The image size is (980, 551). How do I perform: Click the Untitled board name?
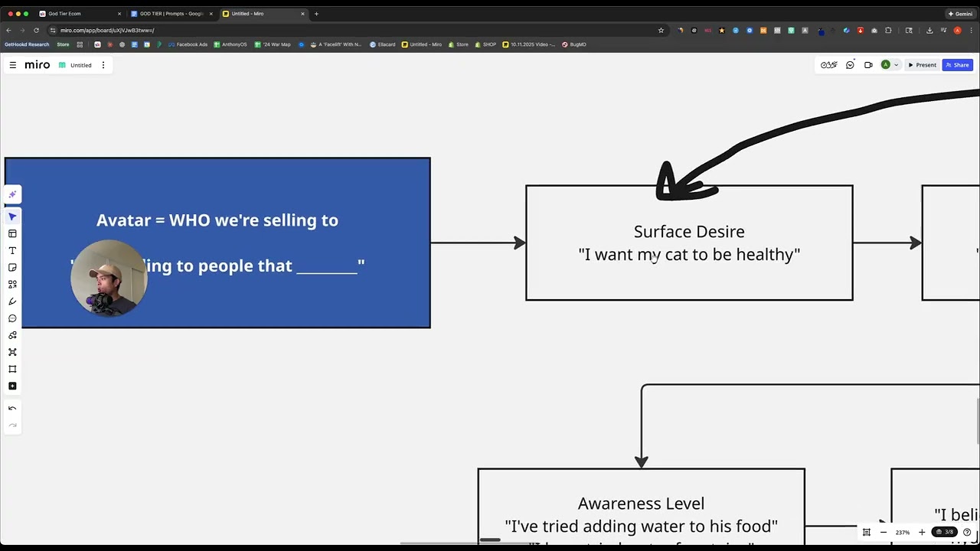[81, 65]
